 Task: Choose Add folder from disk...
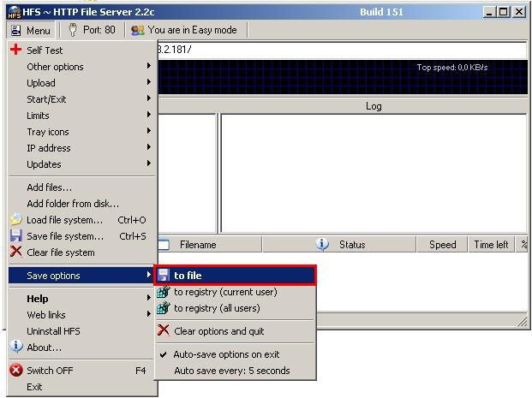(82, 204)
